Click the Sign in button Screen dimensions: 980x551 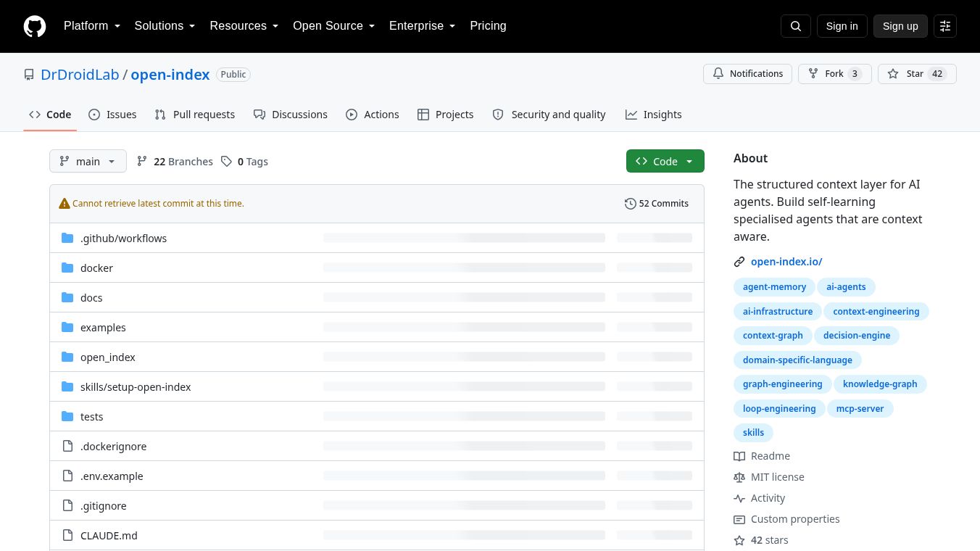842,26
